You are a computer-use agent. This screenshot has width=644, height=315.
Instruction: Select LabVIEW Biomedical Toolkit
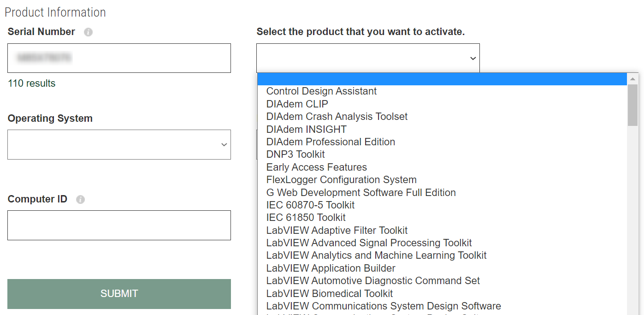[x=442, y=294]
